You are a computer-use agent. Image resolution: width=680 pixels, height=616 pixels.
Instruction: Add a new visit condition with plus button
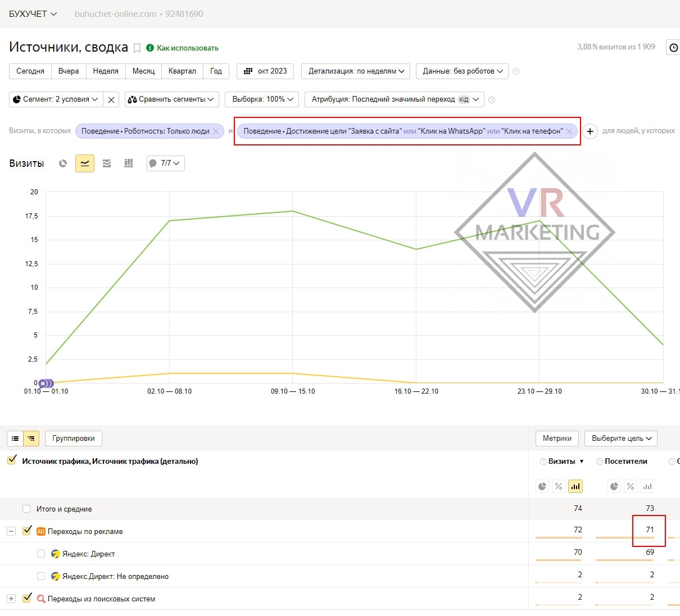coord(590,131)
